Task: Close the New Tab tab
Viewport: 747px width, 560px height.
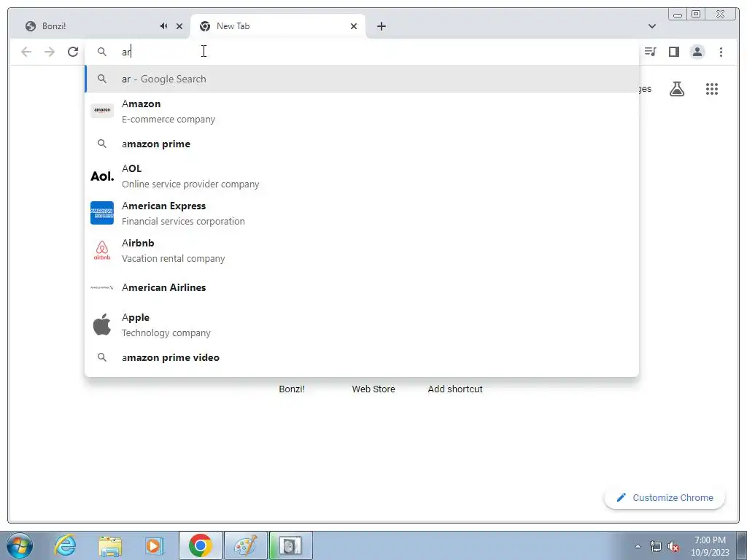Action: coord(354,26)
